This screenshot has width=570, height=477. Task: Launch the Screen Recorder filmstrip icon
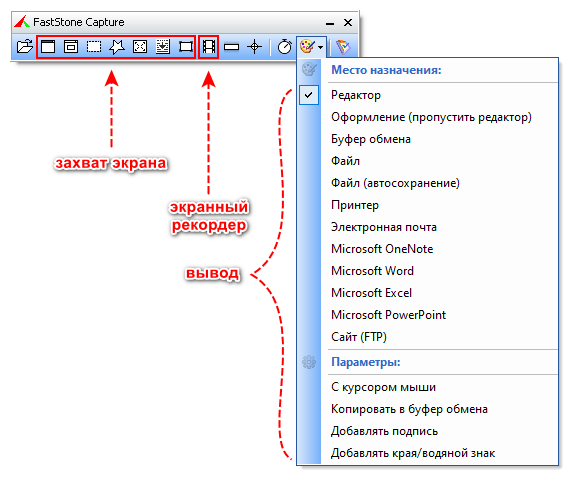click(x=209, y=47)
